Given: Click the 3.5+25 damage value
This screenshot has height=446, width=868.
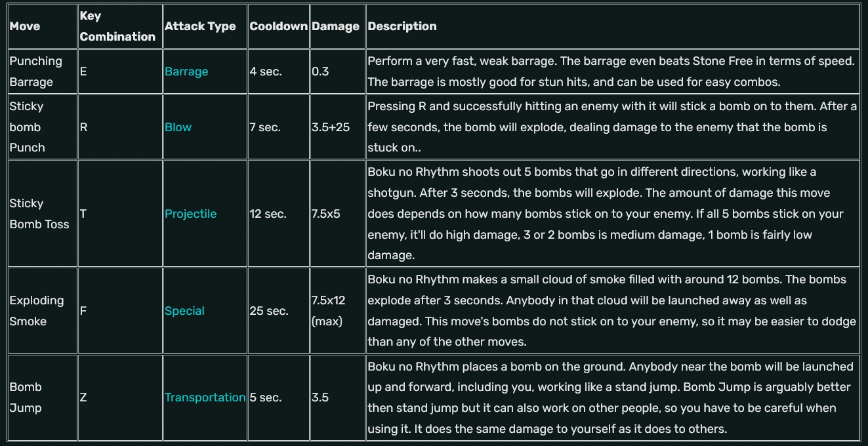Looking at the screenshot, I should click(x=331, y=127).
